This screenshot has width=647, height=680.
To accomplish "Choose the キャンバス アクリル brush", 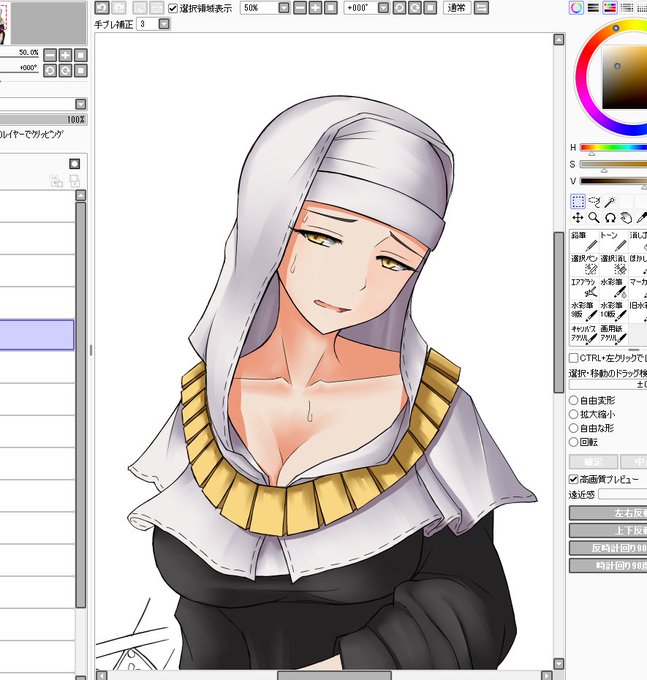I will point(584,335).
